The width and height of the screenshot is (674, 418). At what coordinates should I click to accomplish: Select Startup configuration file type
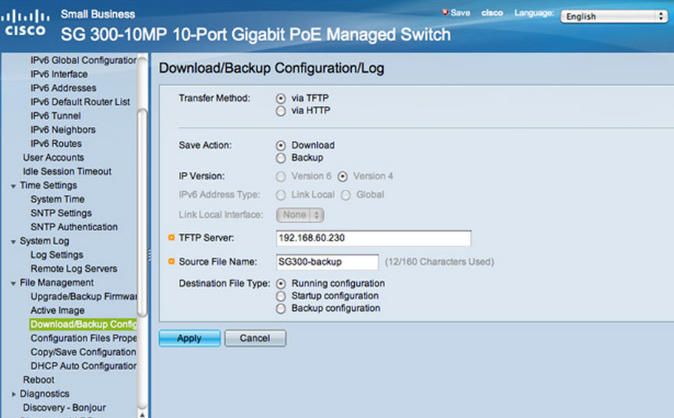click(x=281, y=296)
